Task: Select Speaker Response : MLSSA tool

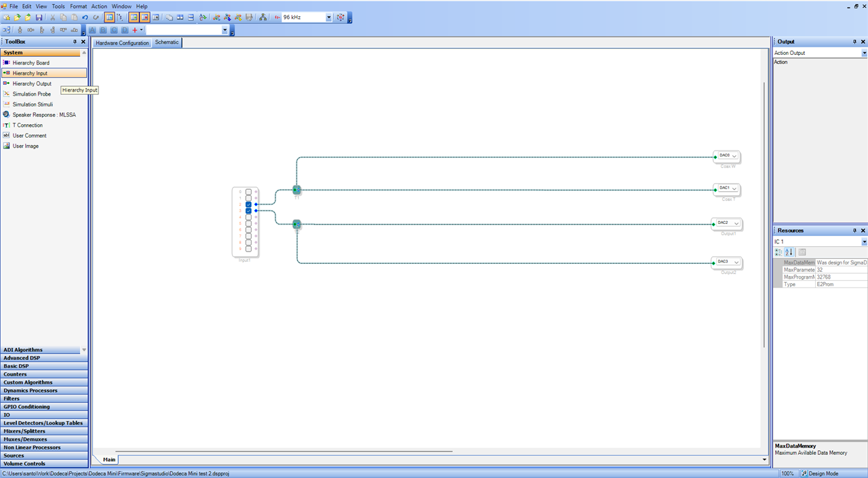Action: tap(44, 115)
